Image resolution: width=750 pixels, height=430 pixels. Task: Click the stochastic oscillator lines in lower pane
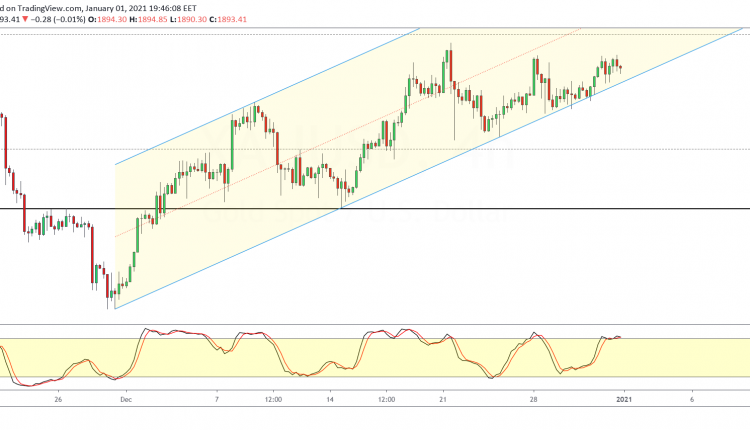311,356
